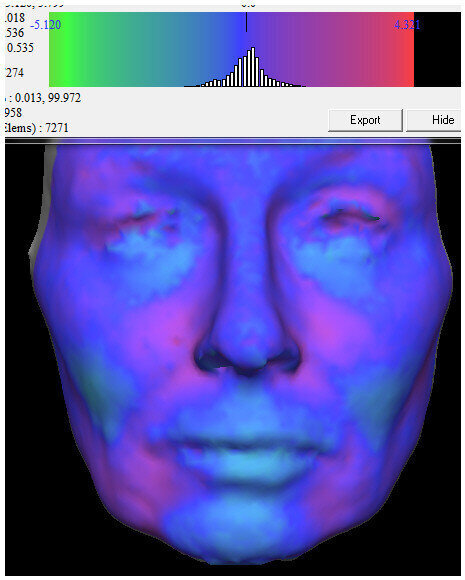The width and height of the screenshot is (465, 580).
Task: Click the 0.535 statistic value
Action: (x=20, y=48)
